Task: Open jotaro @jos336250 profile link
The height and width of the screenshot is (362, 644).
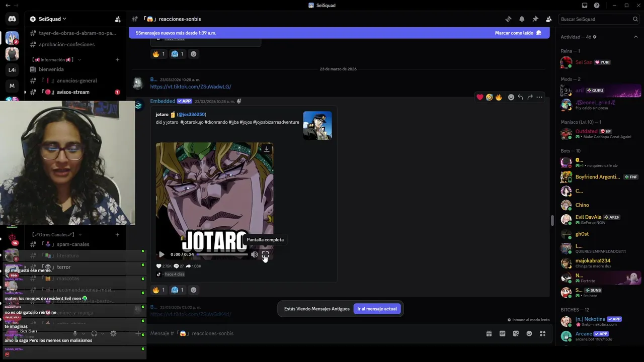Action: 181,115
